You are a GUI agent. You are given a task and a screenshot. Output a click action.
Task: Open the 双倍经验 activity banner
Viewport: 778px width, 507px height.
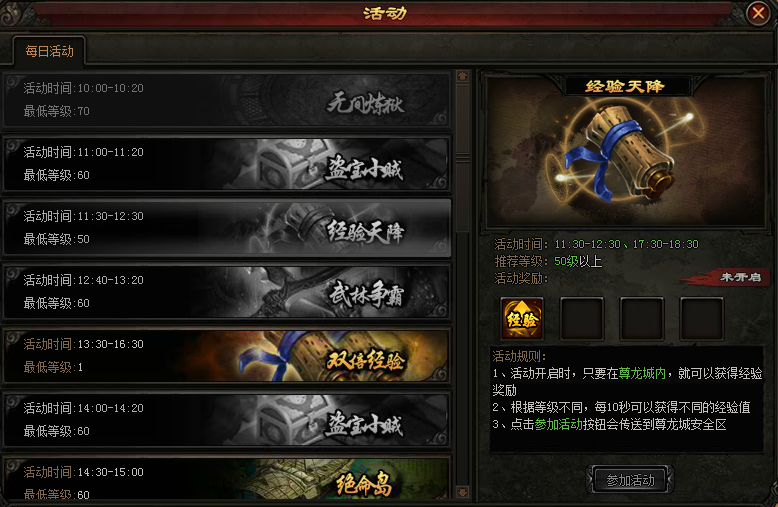pos(227,356)
